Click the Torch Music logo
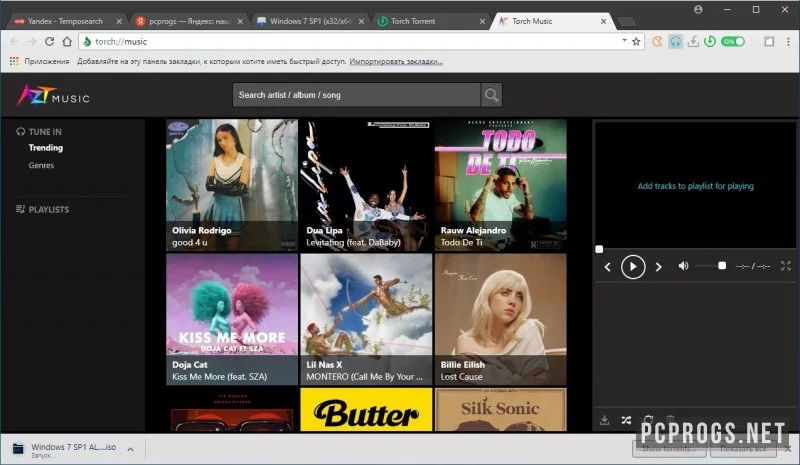 coord(54,95)
